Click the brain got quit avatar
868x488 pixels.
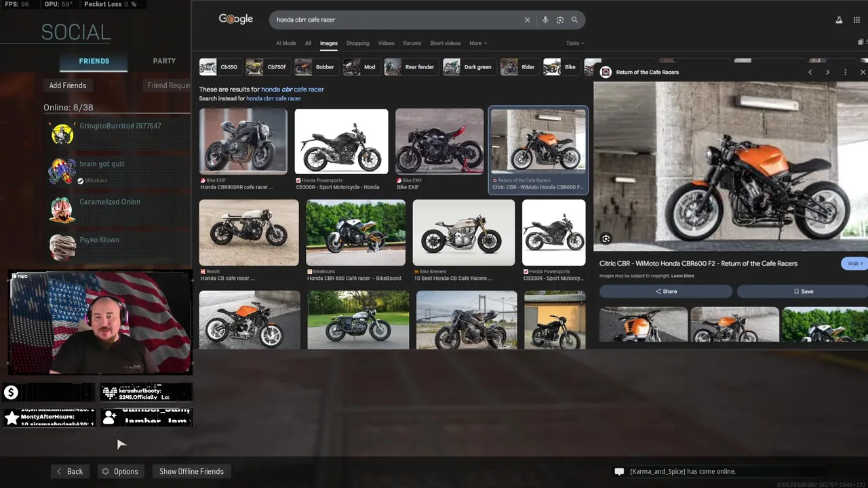click(62, 171)
